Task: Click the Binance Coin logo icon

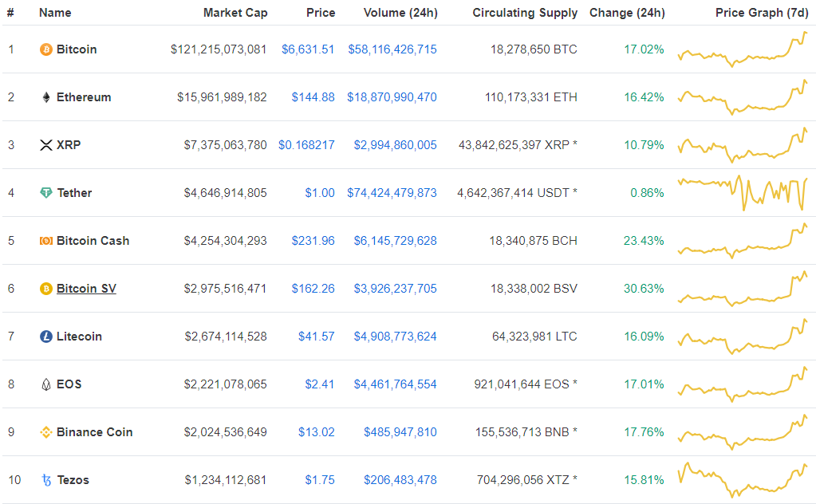Action: (x=45, y=432)
